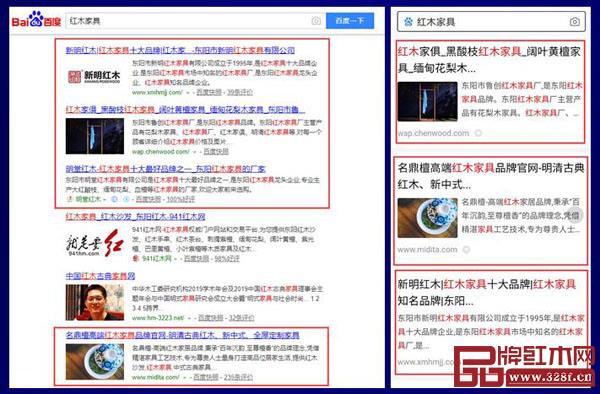600x394 pixels.
Task: Expand the dropdown arrow after wap.chenwood.com/
Action: (195, 152)
